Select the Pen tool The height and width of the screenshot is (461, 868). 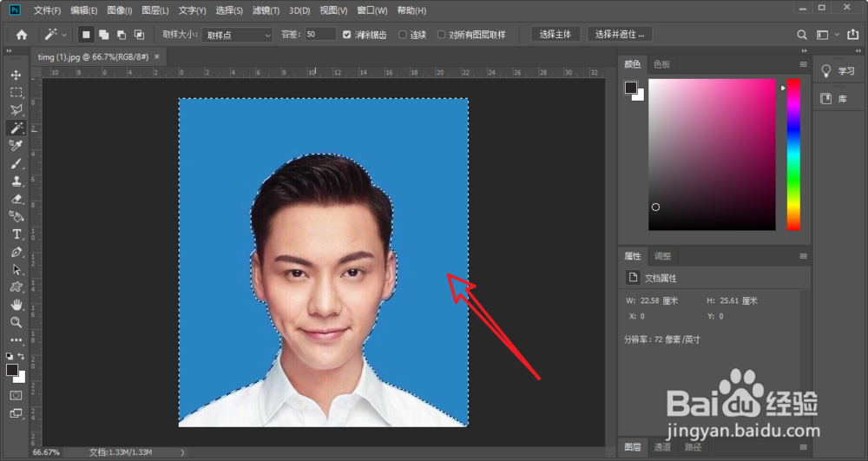[16, 252]
